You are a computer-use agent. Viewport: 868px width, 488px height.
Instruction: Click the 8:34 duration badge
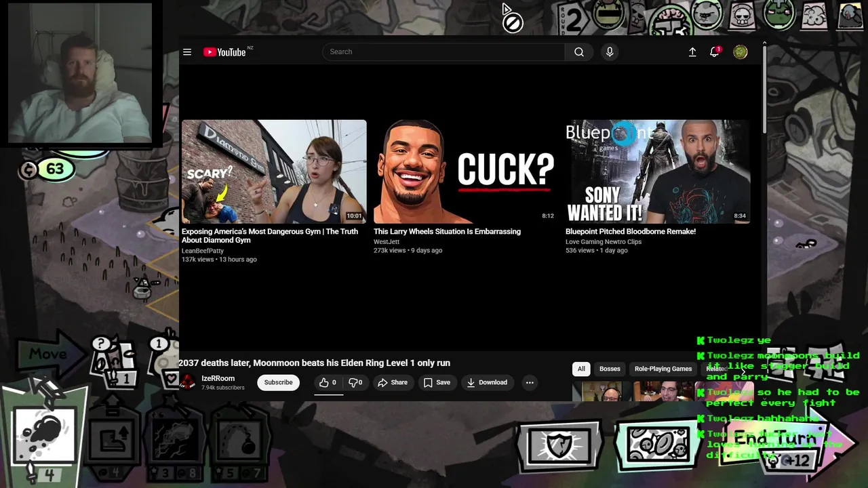740,216
